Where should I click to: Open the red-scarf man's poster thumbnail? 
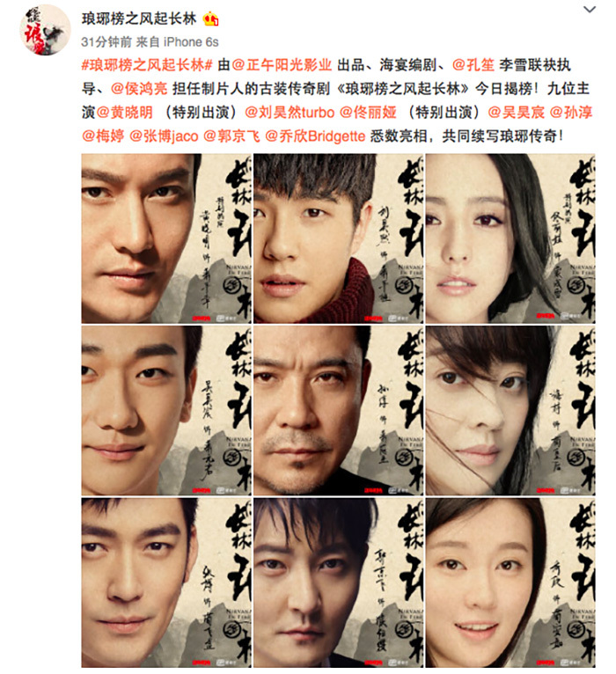point(338,238)
